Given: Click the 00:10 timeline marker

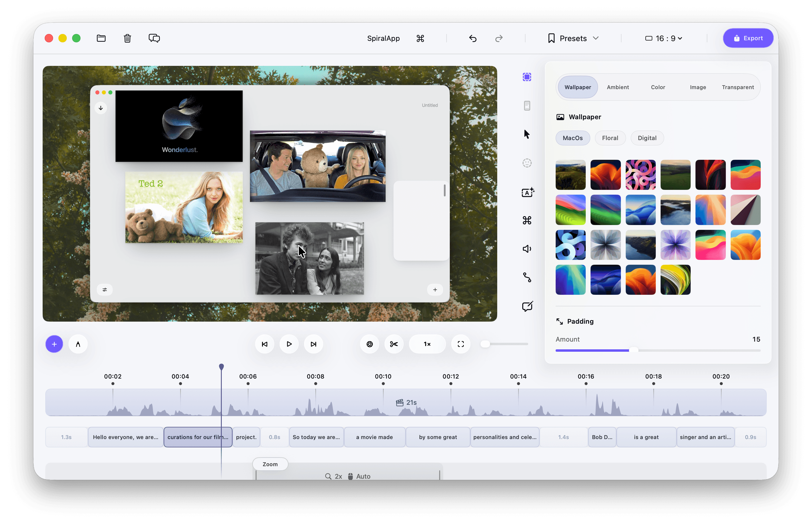Looking at the screenshot, I should point(383,377).
